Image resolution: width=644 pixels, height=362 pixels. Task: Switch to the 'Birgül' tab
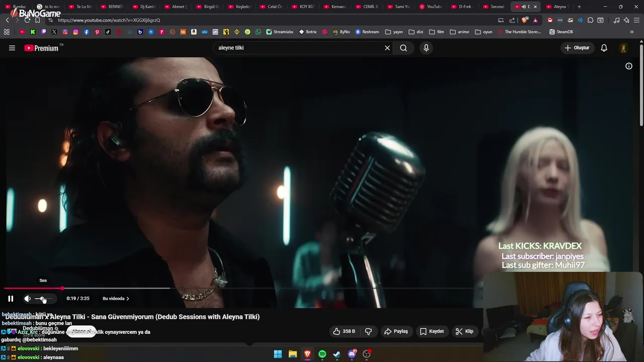pos(208,7)
